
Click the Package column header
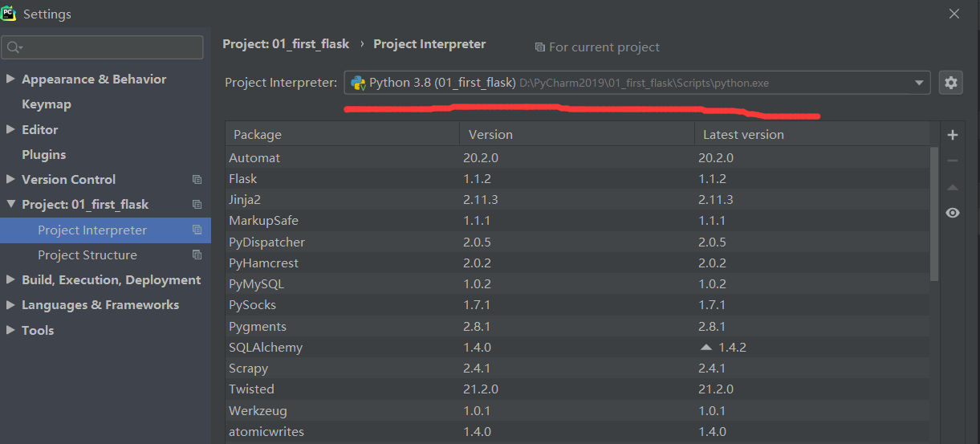pyautogui.click(x=343, y=134)
